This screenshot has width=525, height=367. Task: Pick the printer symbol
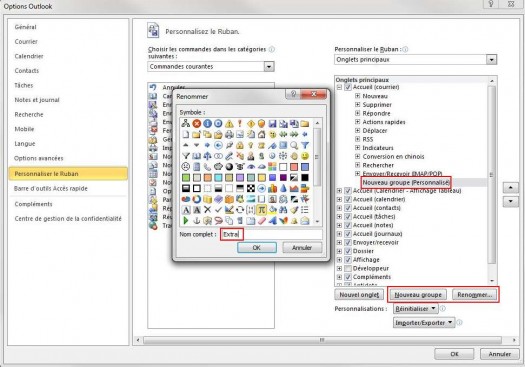click(x=229, y=135)
